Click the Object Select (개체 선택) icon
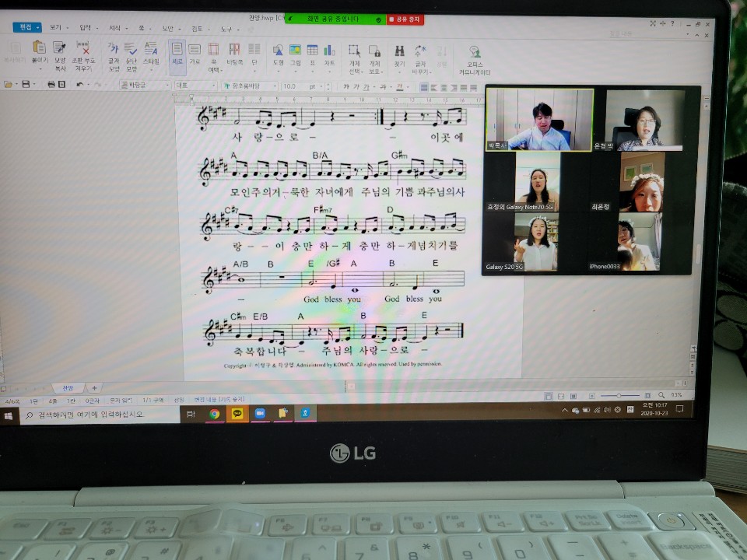Image resolution: width=747 pixels, height=560 pixels. coord(354,51)
